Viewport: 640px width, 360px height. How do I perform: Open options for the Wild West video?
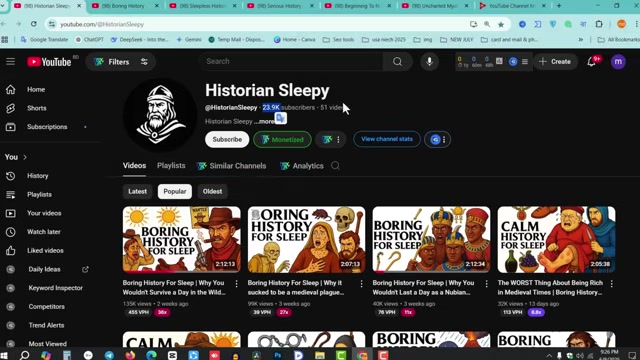click(x=236, y=283)
